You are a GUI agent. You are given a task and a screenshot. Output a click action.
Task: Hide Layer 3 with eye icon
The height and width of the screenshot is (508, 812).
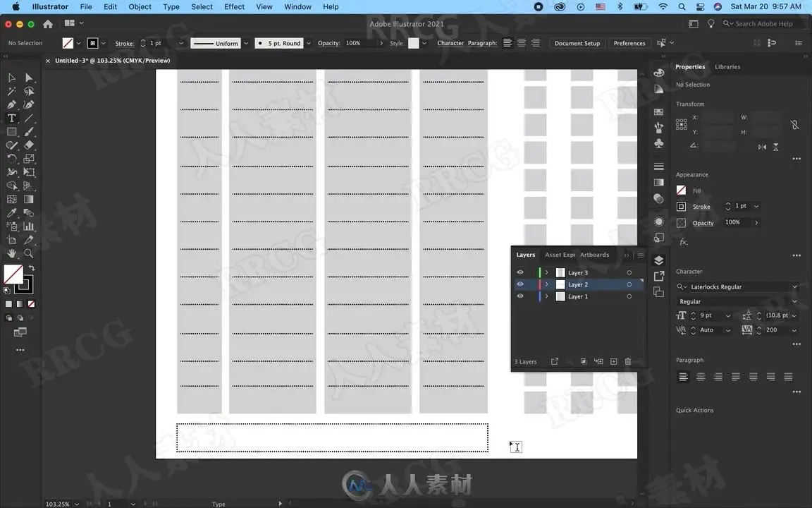click(520, 272)
